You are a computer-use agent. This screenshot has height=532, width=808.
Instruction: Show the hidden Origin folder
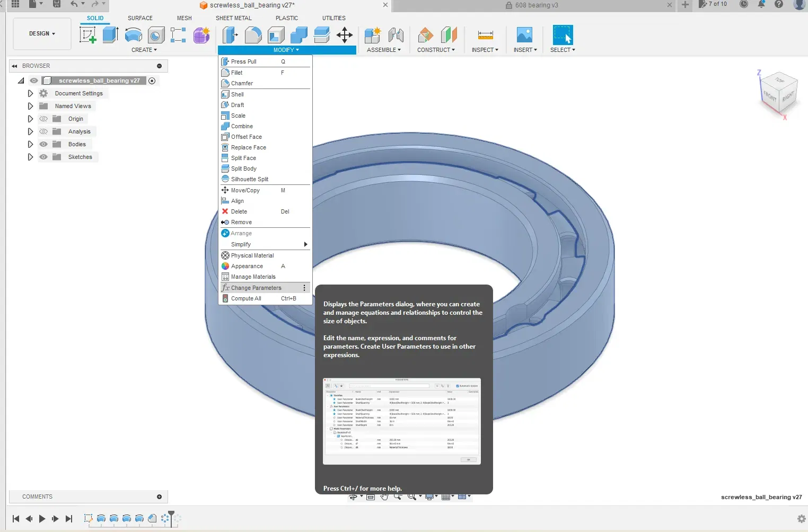43,119
